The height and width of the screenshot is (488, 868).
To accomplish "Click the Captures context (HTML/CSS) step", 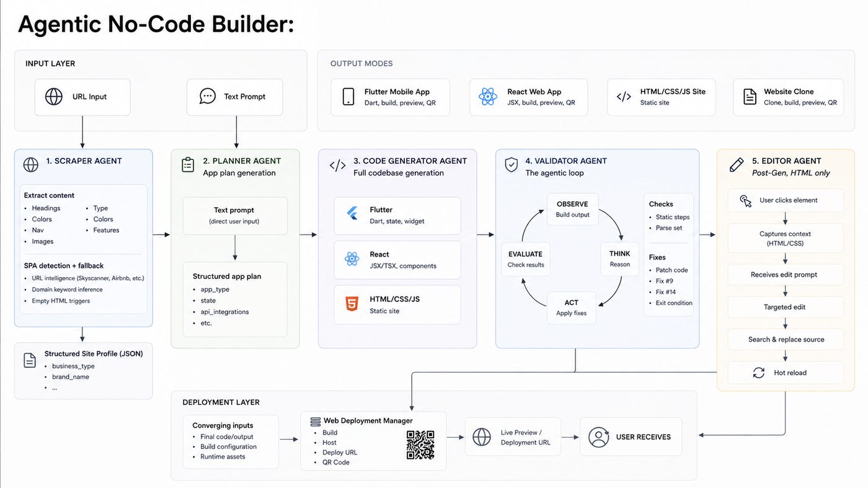I will [x=786, y=239].
